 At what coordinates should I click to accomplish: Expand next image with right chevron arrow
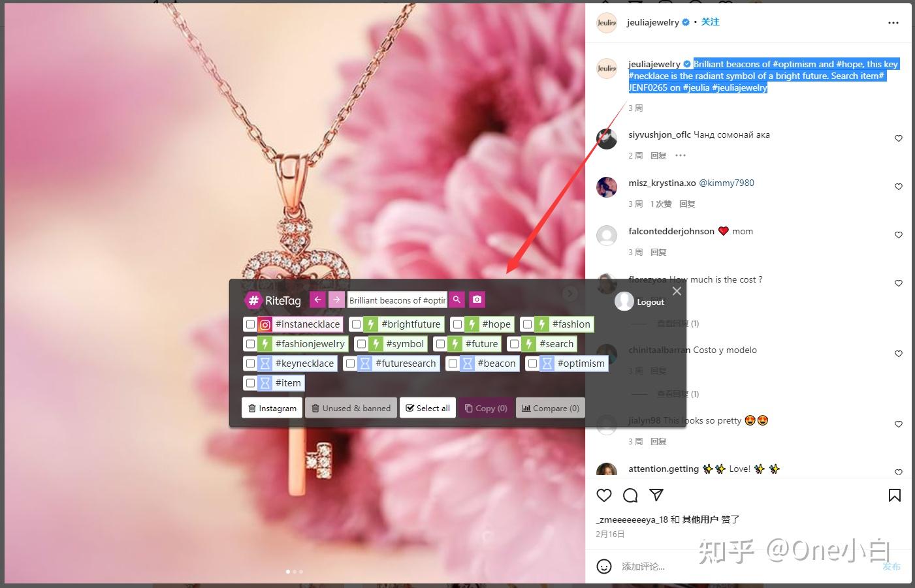coord(570,293)
